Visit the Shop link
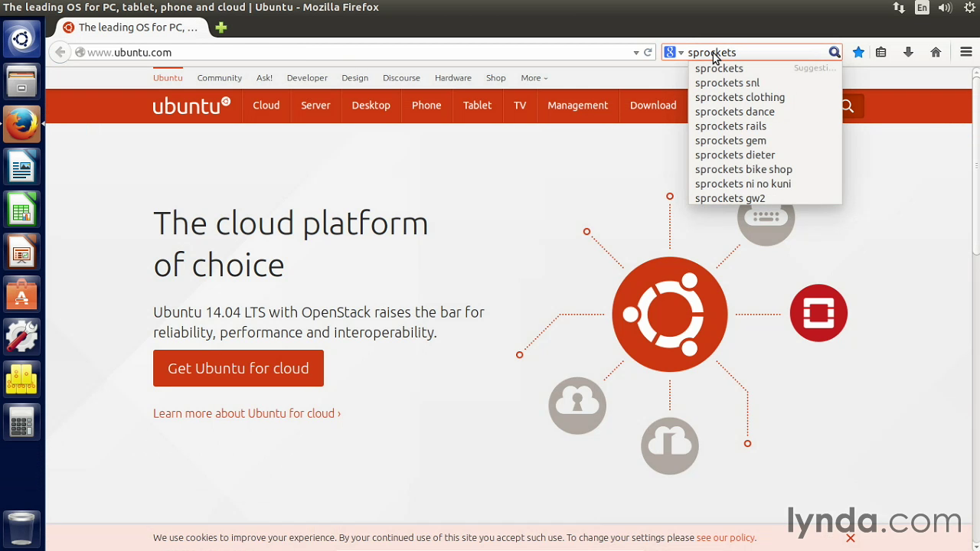The image size is (980, 551). (496, 78)
